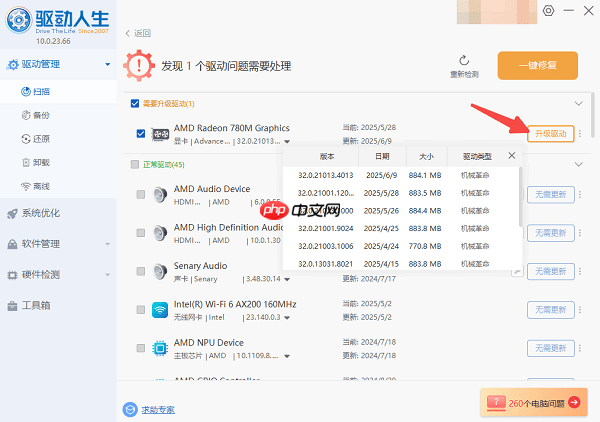Click Intel Wi-Fi 6 AX200 wireless icon

160,310
